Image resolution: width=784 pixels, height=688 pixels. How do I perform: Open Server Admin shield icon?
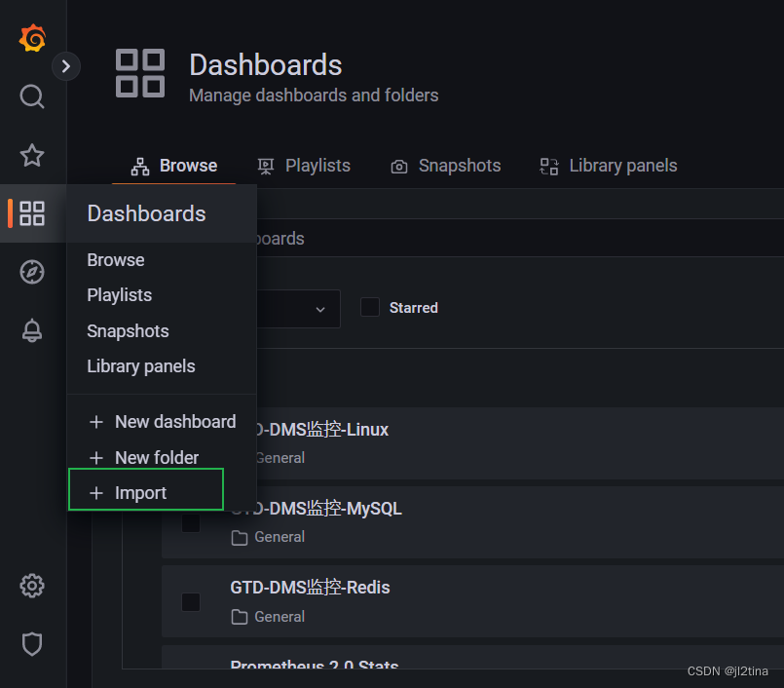click(32, 644)
